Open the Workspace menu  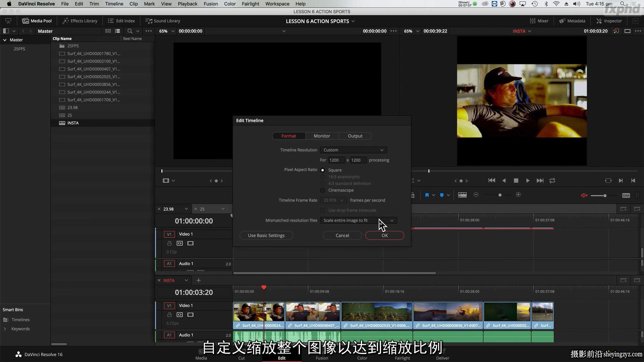[277, 4]
